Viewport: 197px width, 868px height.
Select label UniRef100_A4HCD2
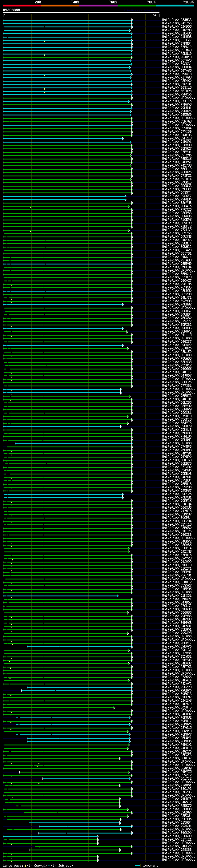tap(177, 745)
